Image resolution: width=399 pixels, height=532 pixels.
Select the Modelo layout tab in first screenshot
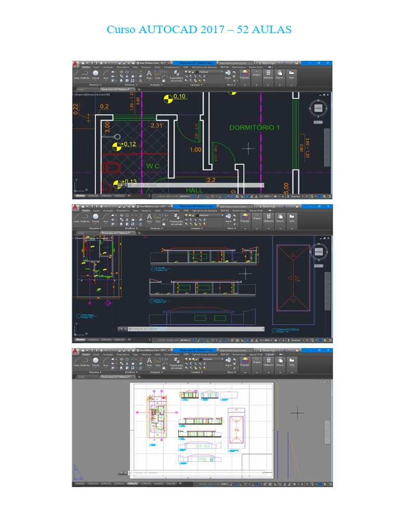[x=81, y=196]
